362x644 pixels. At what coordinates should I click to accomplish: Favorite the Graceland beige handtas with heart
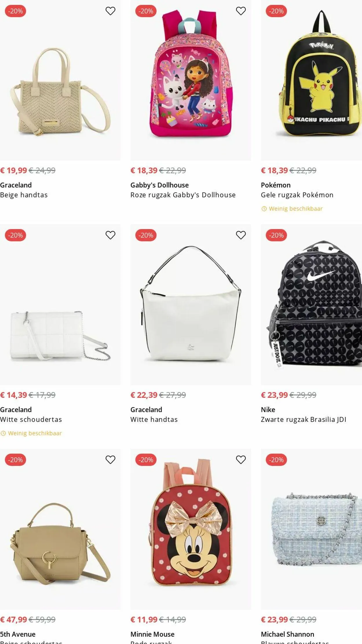tap(110, 11)
